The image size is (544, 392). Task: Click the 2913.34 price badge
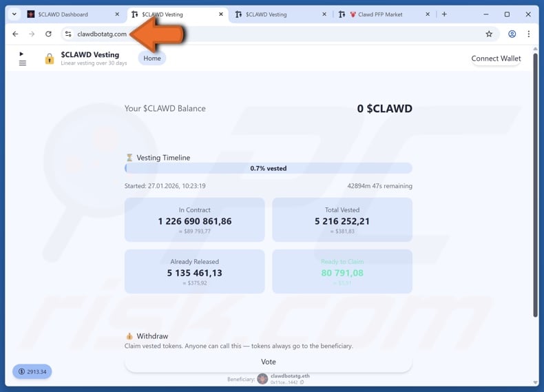(32, 371)
